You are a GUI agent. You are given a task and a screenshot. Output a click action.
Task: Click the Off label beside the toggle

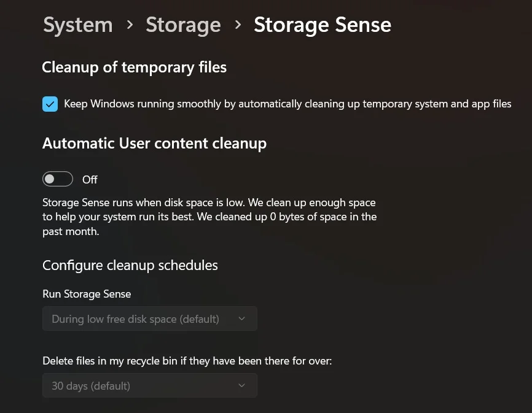click(90, 180)
